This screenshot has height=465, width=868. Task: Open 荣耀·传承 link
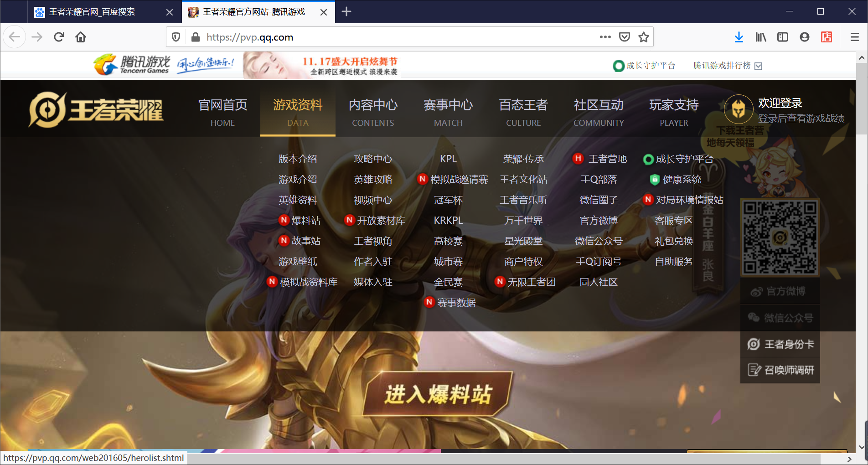tap(523, 159)
